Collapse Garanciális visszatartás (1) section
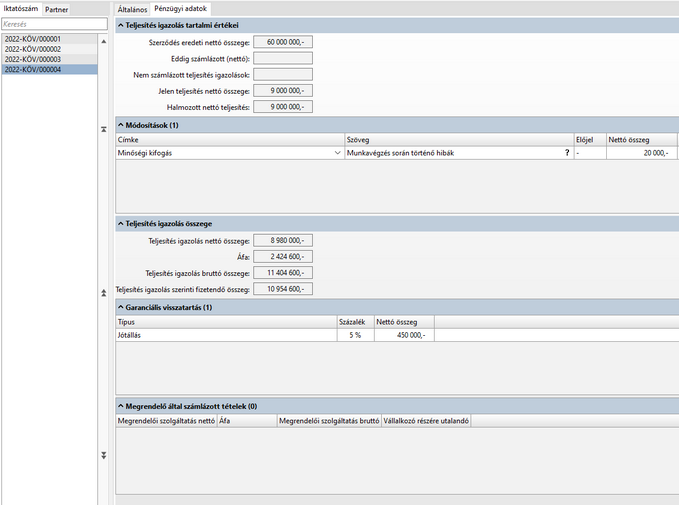 pyautogui.click(x=121, y=308)
